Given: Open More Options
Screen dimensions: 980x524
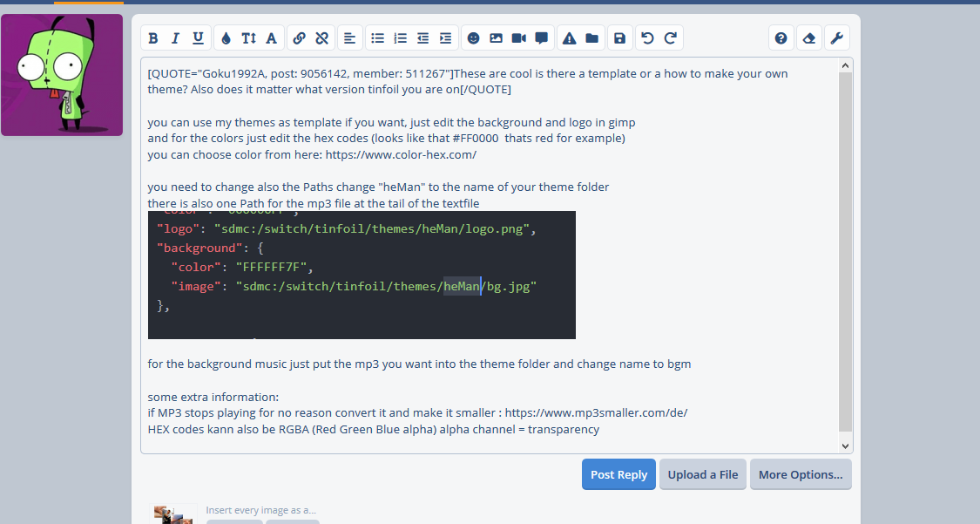Looking at the screenshot, I should pos(801,474).
